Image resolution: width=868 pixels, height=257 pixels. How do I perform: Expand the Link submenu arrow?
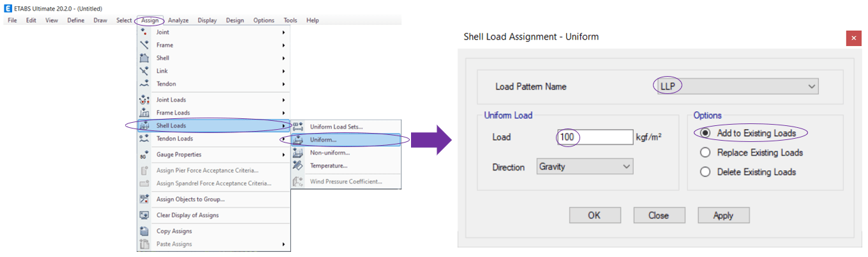tap(283, 71)
